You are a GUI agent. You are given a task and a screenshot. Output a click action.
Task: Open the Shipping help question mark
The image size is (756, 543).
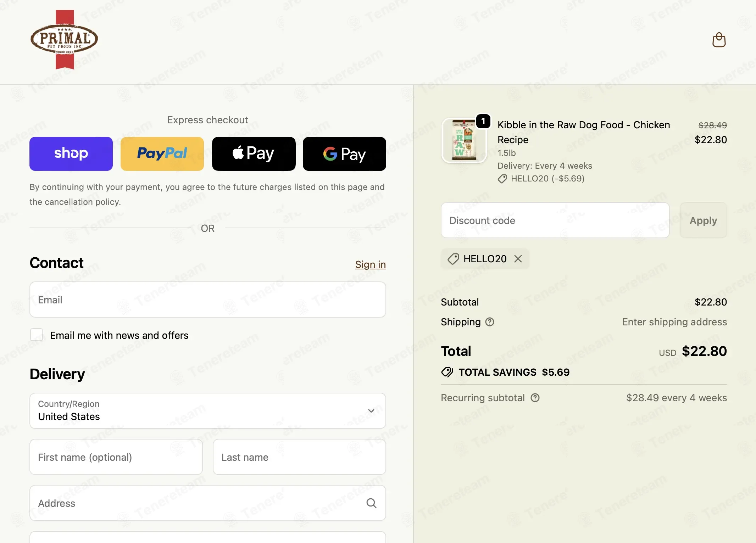click(490, 322)
